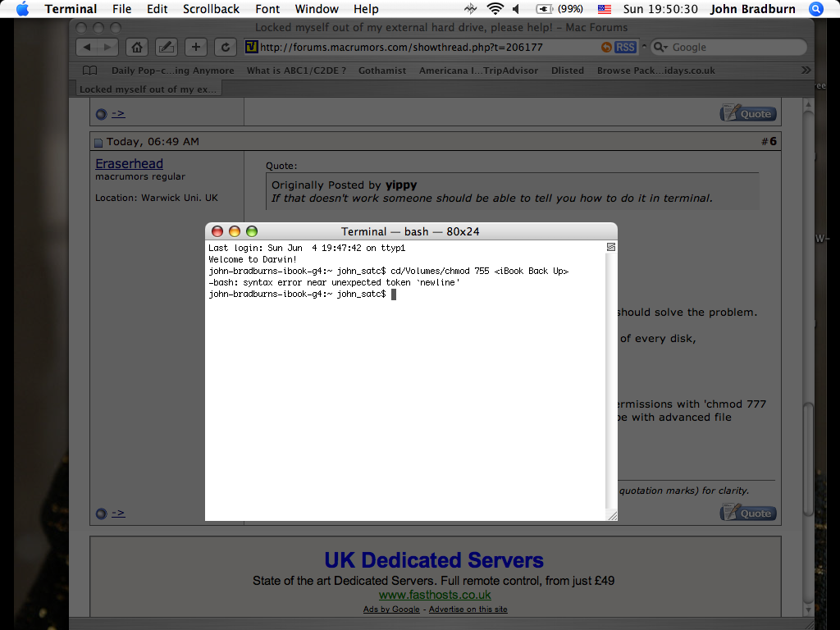Click the Terminal — bash — 80x24 title
The width and height of the screenshot is (840, 630).
pos(410,231)
